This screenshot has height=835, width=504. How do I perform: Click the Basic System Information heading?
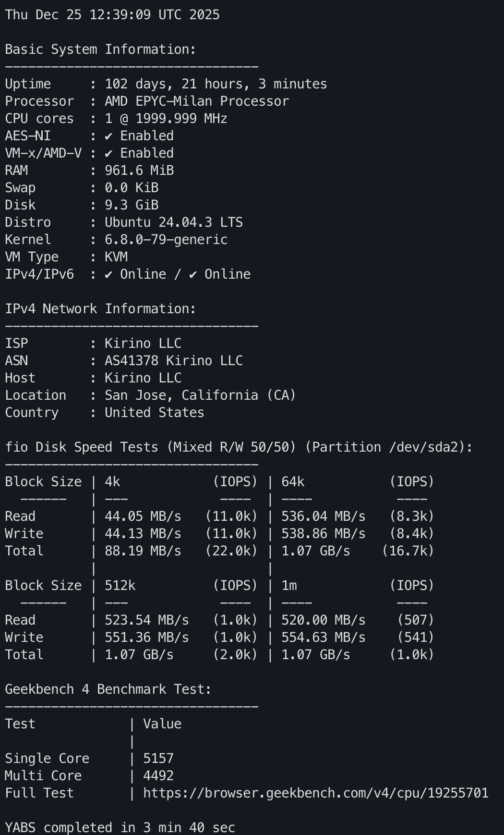[100, 49]
